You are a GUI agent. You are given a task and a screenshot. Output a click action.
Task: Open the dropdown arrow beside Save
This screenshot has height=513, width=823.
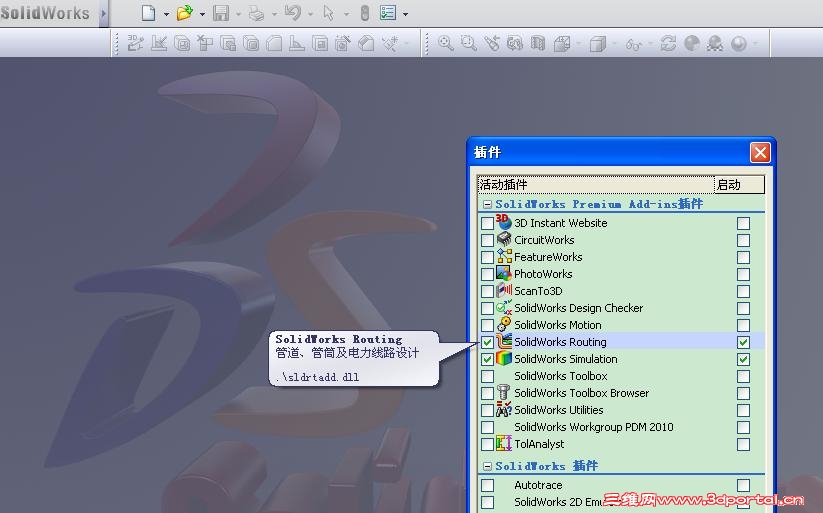point(238,14)
